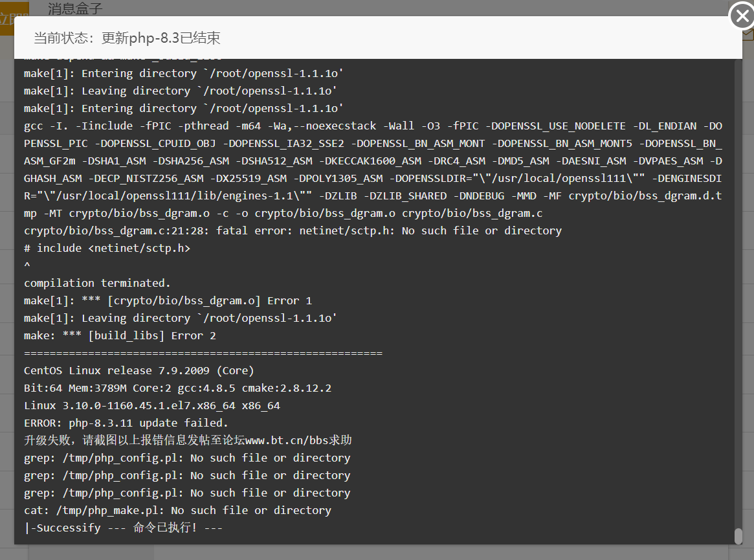Click the fatal error netinet/sctp.h line
The image size is (754, 560).
[293, 231]
